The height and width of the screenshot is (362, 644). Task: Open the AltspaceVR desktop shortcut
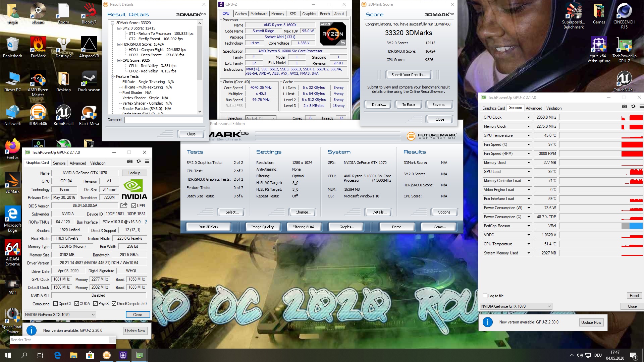(89, 47)
